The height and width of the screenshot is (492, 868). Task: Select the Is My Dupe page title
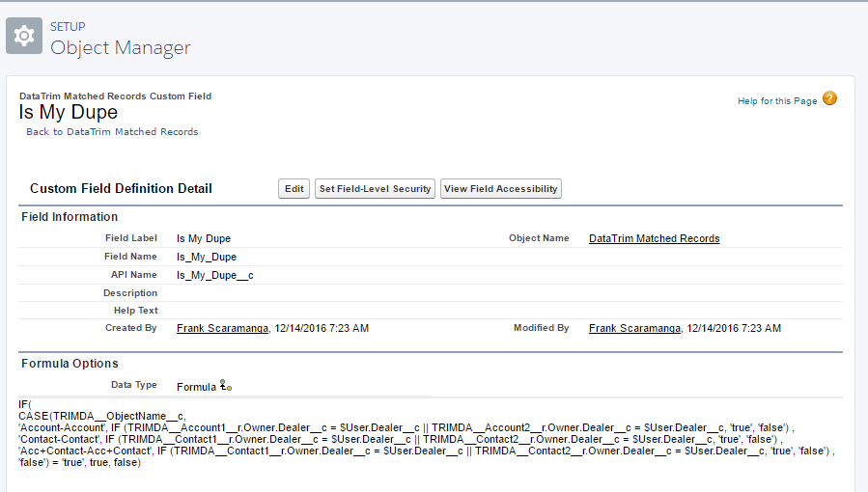(69, 112)
